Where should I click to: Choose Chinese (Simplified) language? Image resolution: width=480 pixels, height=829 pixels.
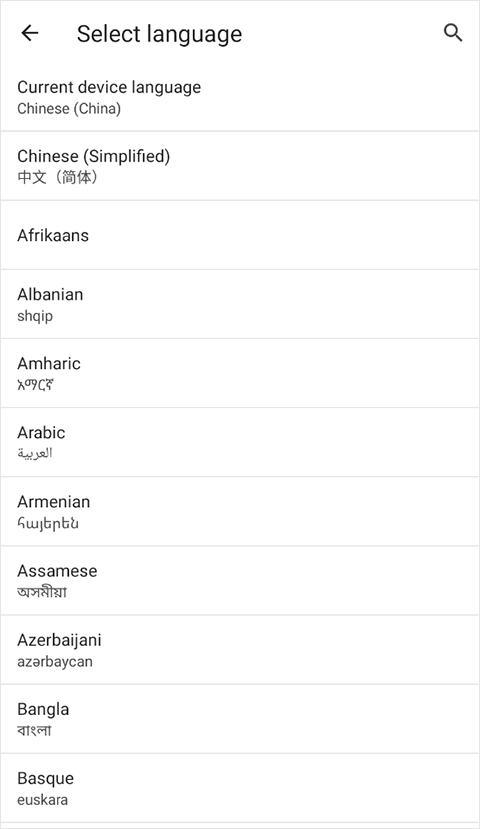(x=240, y=166)
